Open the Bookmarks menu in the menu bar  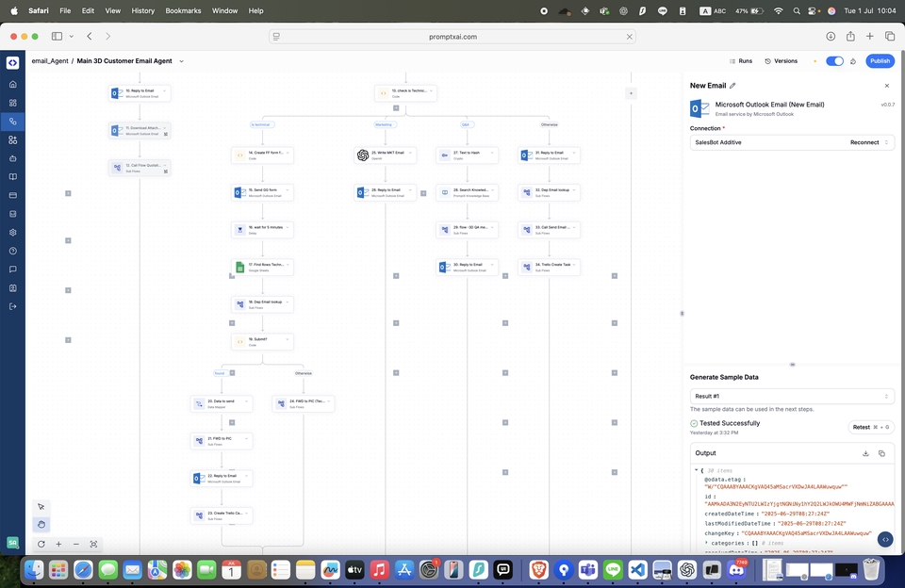click(183, 10)
